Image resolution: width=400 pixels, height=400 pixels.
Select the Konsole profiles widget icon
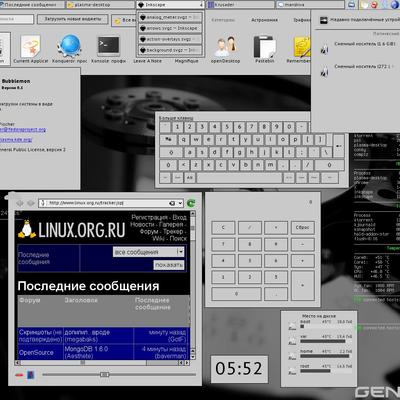[x=108, y=46]
